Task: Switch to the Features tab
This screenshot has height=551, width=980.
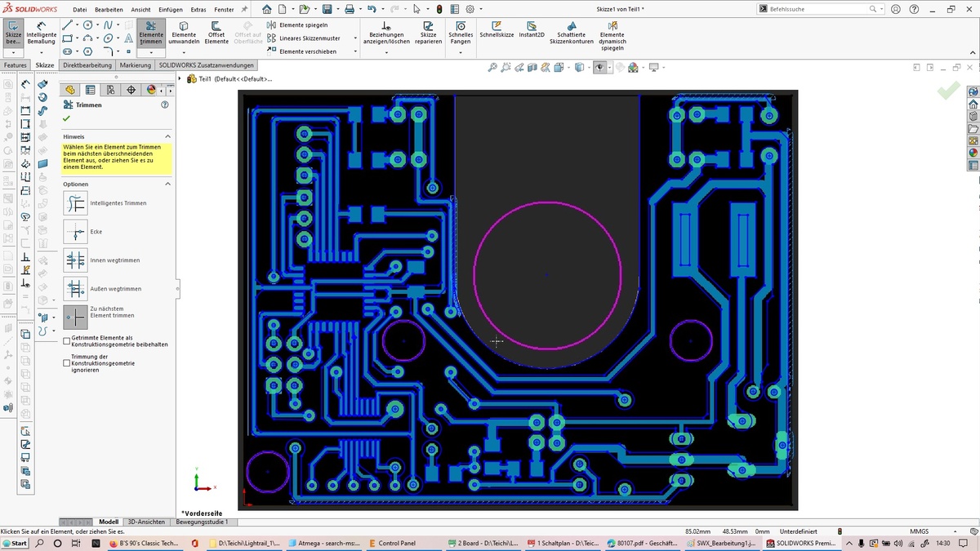Action: (16, 65)
